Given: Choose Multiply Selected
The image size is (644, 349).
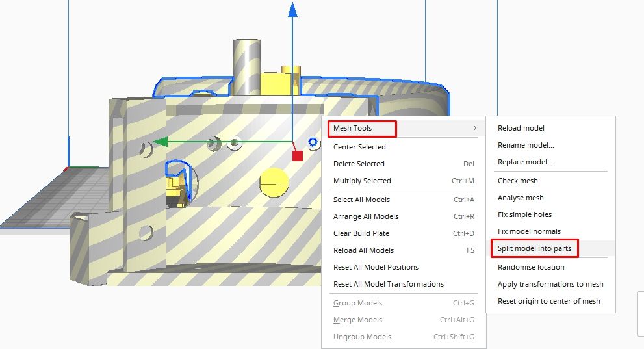Looking at the screenshot, I should [x=404, y=181].
